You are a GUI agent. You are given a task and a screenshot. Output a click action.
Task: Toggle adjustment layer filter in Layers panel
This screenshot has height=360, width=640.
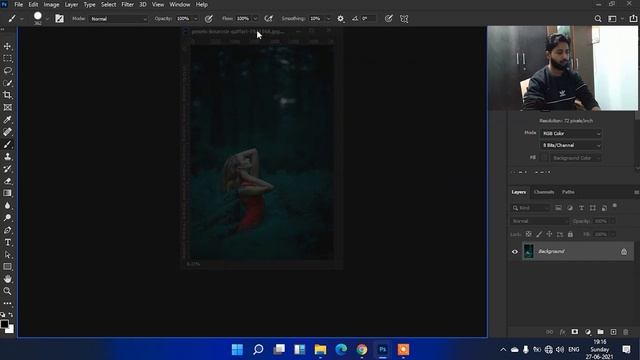click(x=570, y=208)
